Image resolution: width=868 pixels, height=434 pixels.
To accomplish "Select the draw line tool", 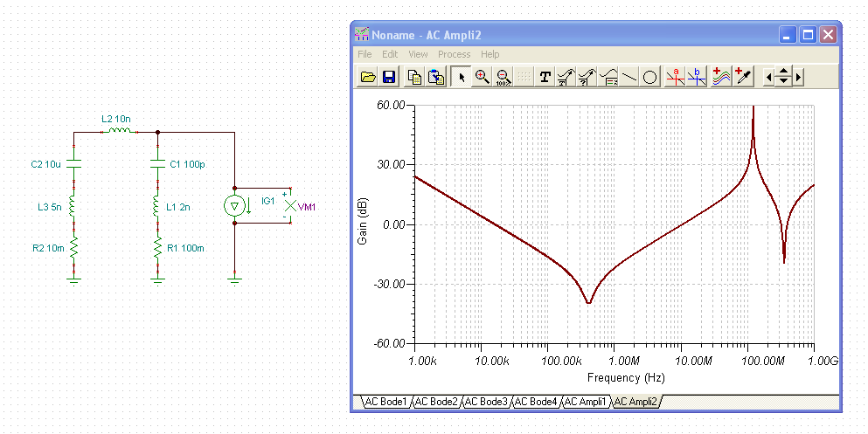I will pos(628,77).
